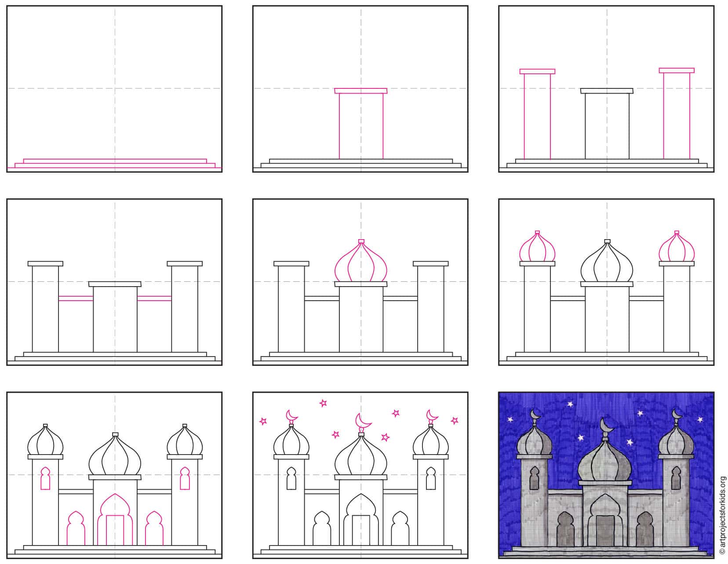The height and width of the screenshot is (564, 728).
Task: Open the panel with pink side tower domes
Action: click(x=606, y=282)
